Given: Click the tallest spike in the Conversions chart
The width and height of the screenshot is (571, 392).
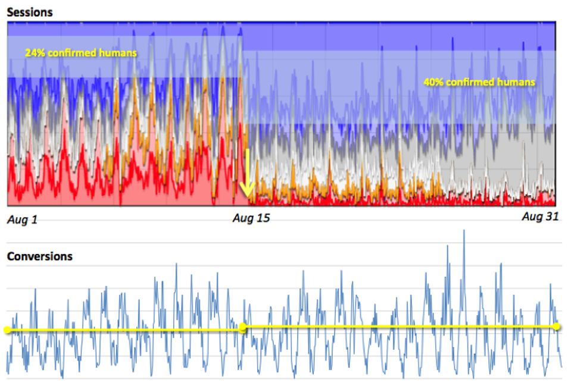Looking at the screenshot, I should pyautogui.click(x=463, y=233).
